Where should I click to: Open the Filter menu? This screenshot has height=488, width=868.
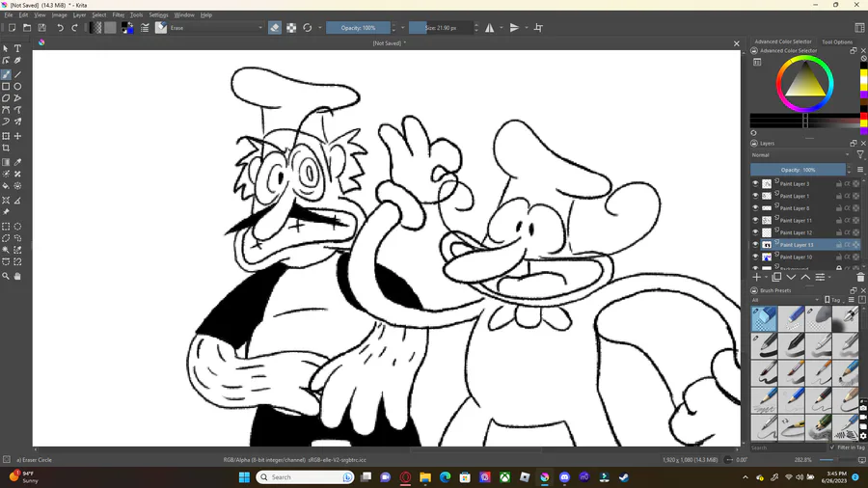pyautogui.click(x=119, y=14)
